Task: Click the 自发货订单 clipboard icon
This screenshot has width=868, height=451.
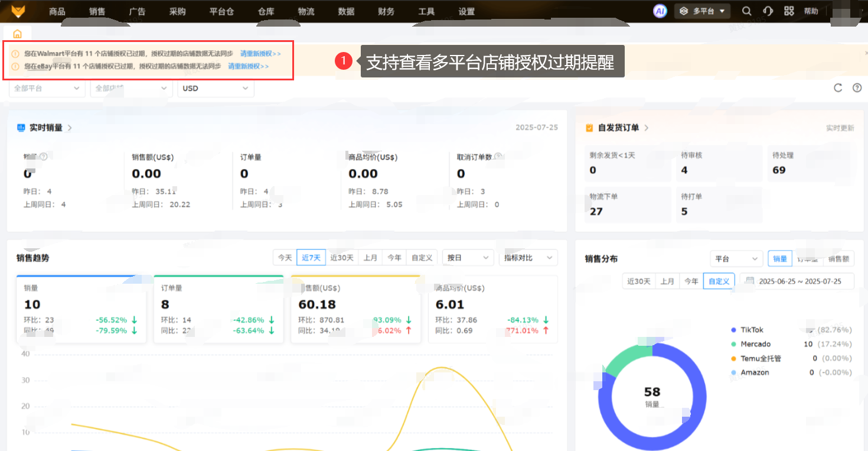Action: (x=589, y=128)
